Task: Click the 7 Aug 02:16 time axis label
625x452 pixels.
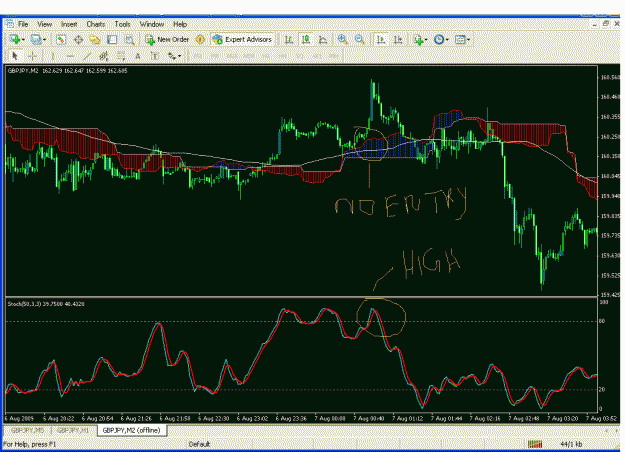Action: tap(485, 419)
